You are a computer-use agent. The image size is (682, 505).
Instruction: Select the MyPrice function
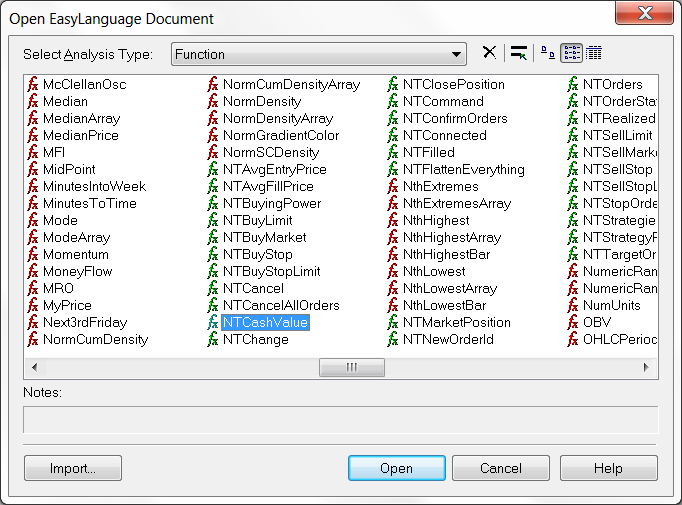coord(67,305)
